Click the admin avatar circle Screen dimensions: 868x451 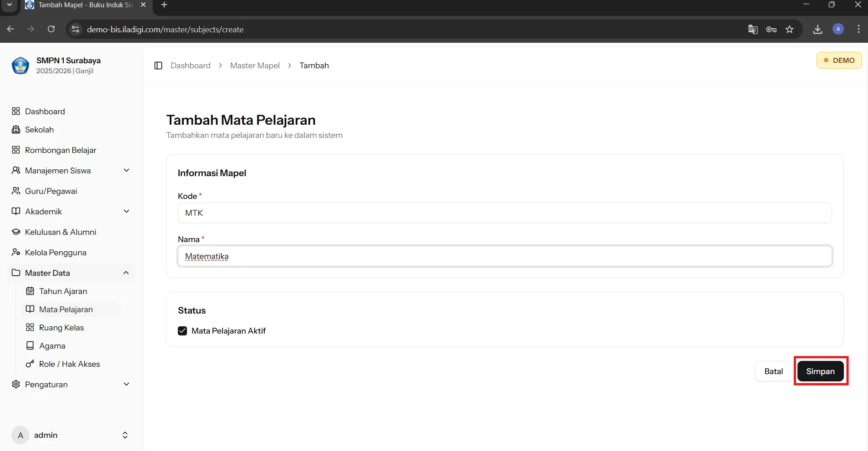pyautogui.click(x=20, y=435)
